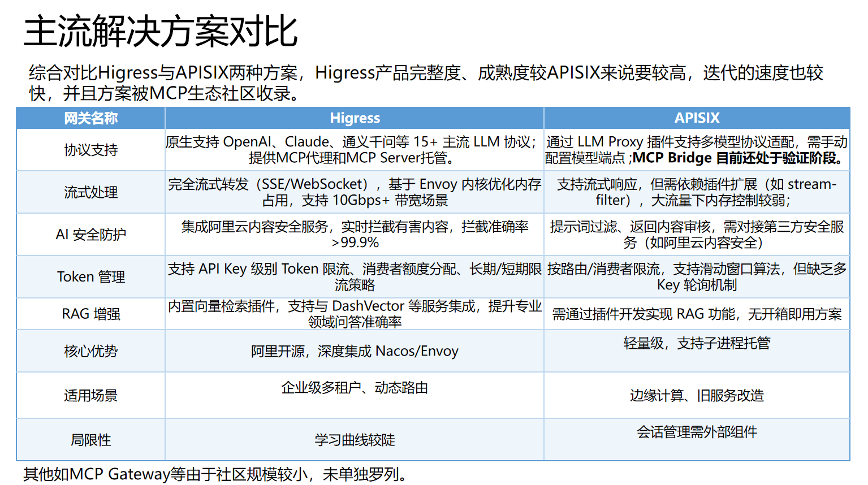Select the 局限性 row label
Screen dimensions: 868x485
pos(90,440)
